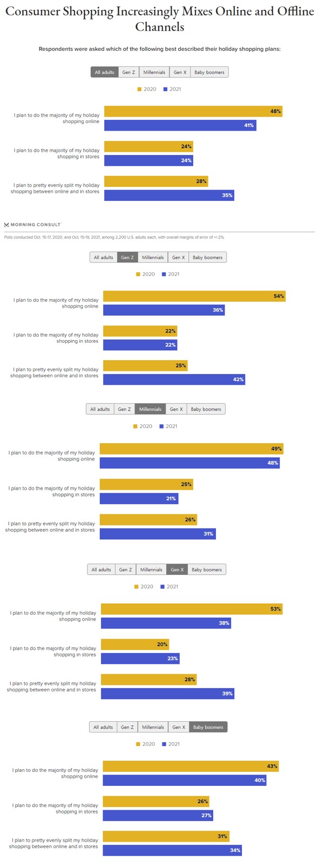Click the highlighted Gen Z tab in second chart
This screenshot has height=868, width=319.
click(x=127, y=257)
